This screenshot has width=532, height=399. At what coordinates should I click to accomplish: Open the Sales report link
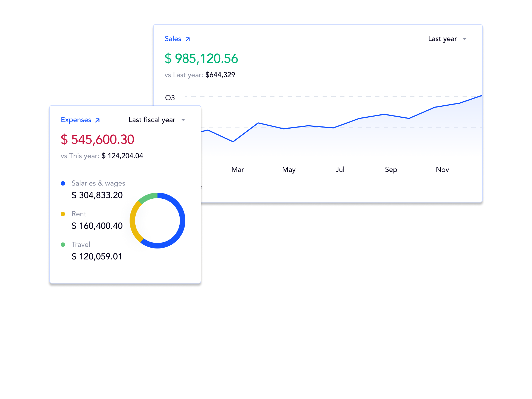(173, 39)
